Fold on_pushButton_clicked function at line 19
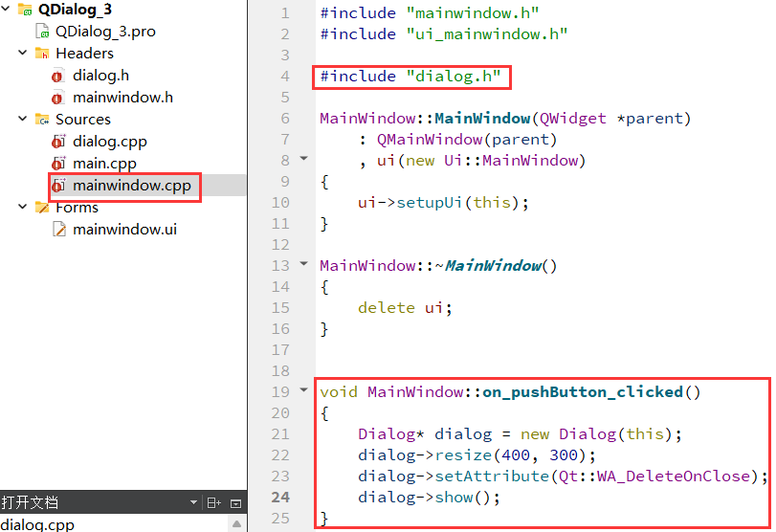Viewport: 776px width, 532px height. coord(304,390)
